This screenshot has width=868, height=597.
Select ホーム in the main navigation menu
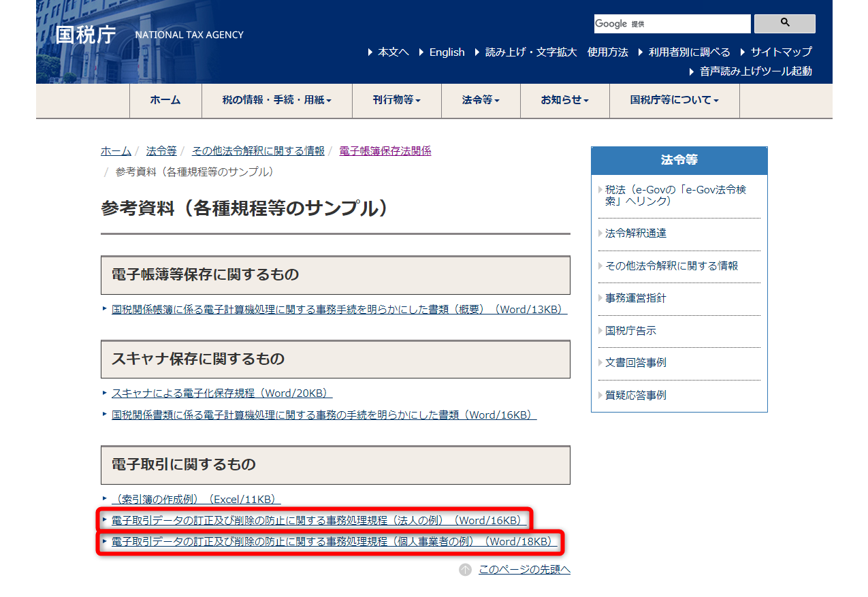[165, 100]
